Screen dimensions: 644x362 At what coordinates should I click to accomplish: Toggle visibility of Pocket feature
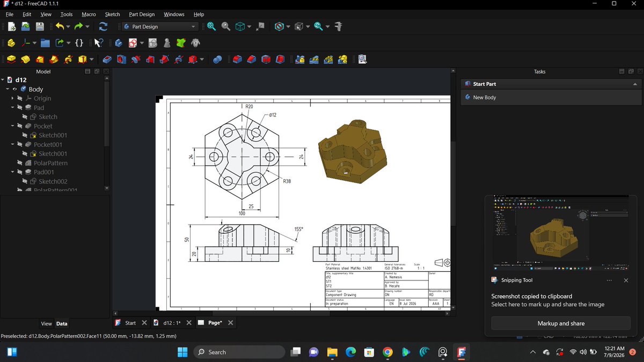click(20, 126)
